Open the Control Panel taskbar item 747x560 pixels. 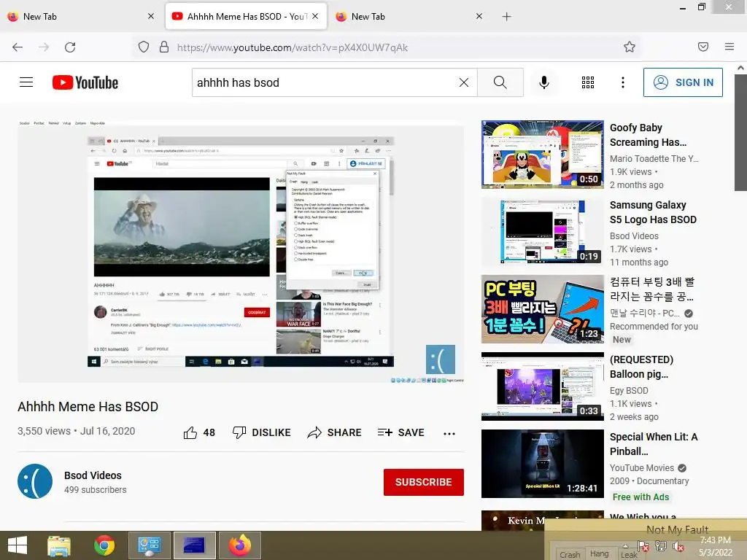click(x=149, y=545)
